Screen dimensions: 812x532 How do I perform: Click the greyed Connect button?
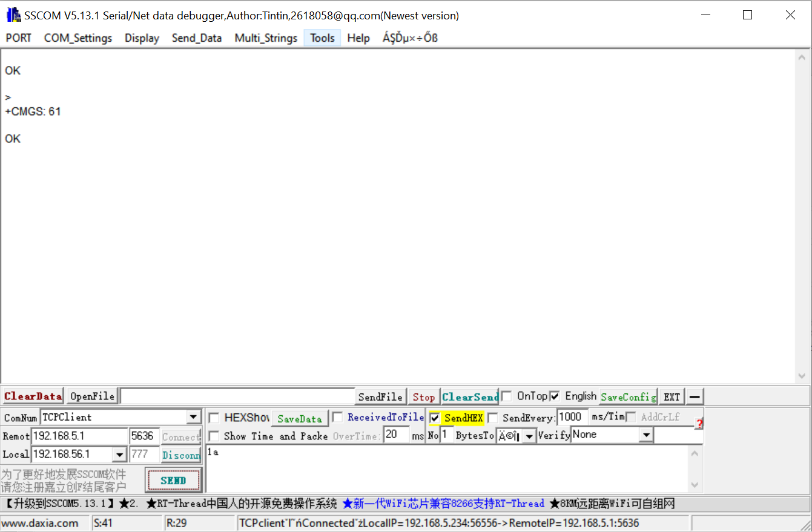pos(181,436)
